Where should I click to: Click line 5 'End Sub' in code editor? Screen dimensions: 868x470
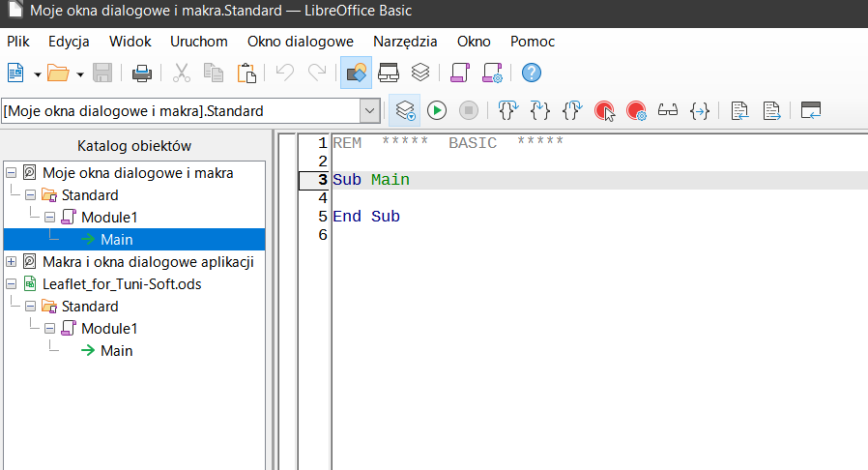pyautogui.click(x=366, y=217)
